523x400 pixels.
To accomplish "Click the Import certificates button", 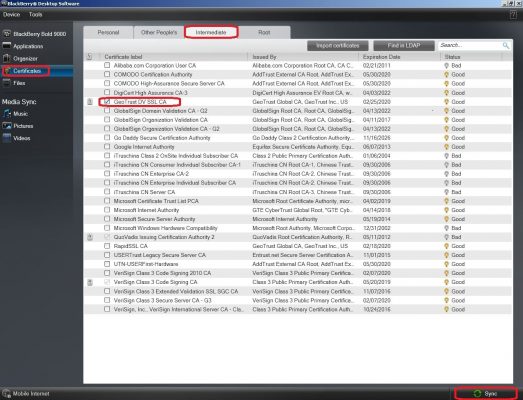I will pyautogui.click(x=338, y=45).
